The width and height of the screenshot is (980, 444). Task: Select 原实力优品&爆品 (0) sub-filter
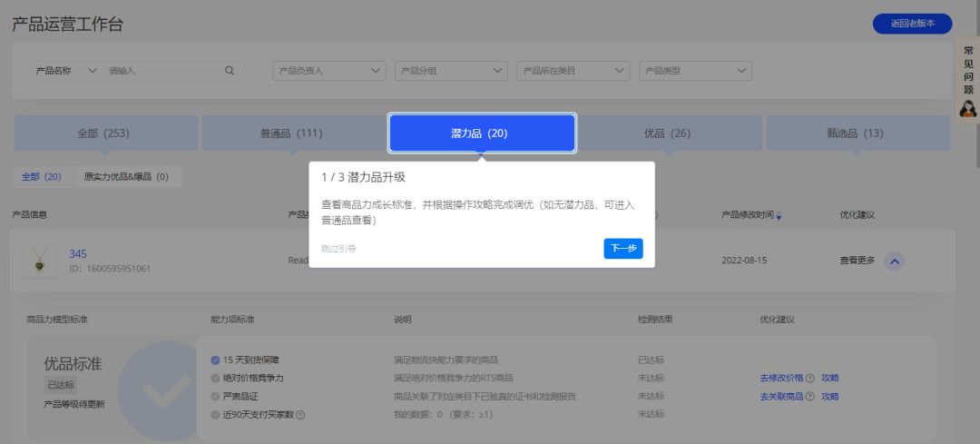pos(127,177)
